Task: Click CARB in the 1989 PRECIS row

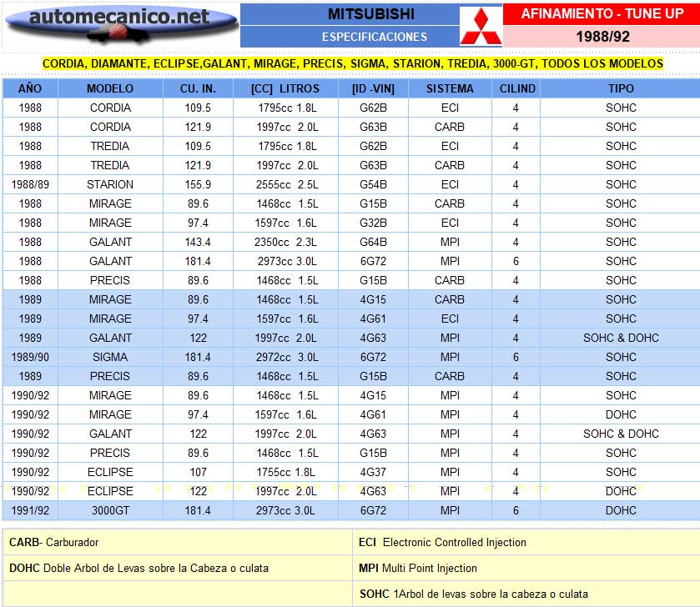Action: [450, 376]
